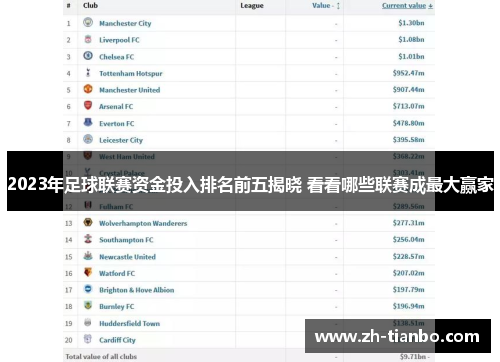
Task: Open the Chelsea FC club link
Action: click(x=116, y=57)
